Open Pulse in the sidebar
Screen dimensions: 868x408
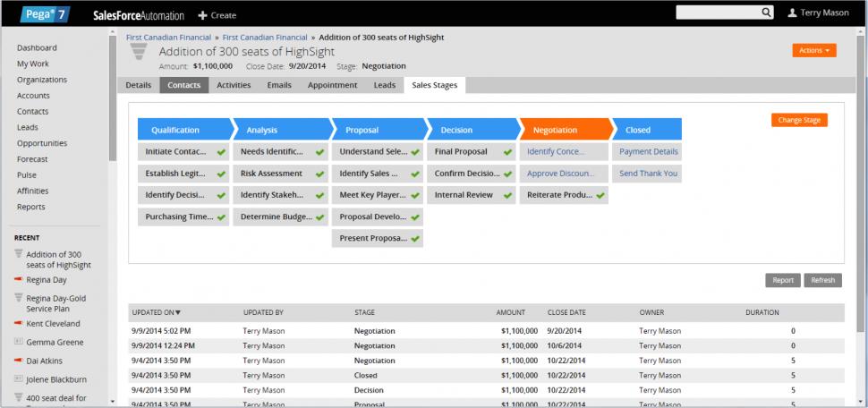27,175
